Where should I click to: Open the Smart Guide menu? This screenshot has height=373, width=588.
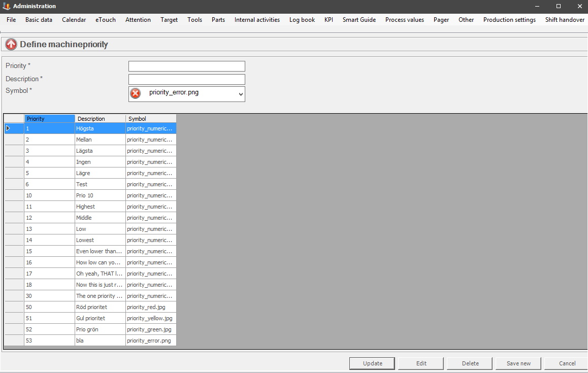(x=359, y=20)
